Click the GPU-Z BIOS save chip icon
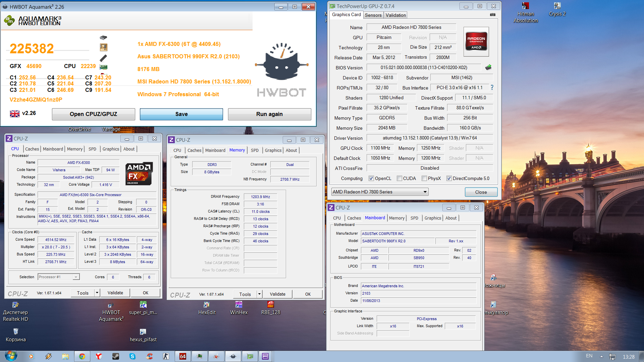 (488, 67)
